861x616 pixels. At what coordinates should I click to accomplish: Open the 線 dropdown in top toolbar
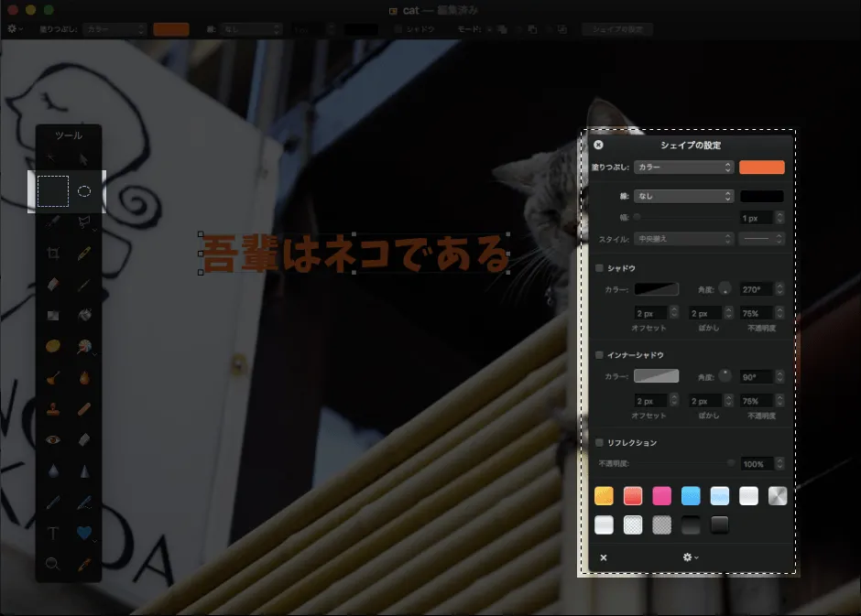pos(252,28)
